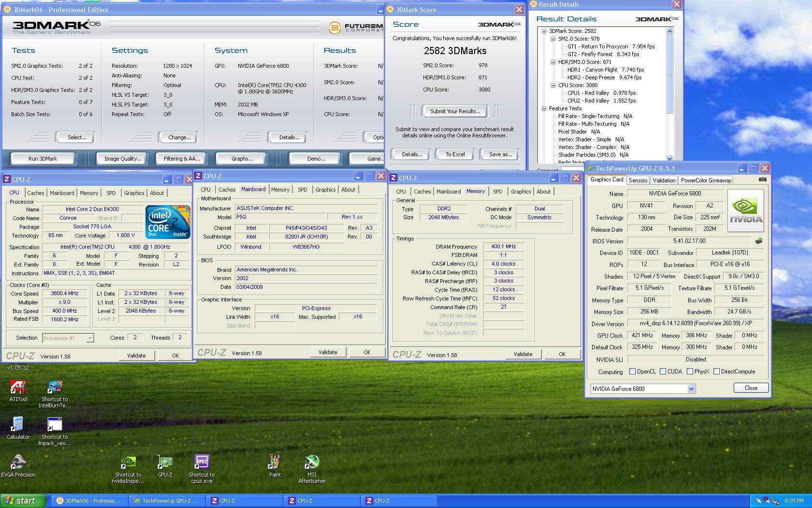This screenshot has width=812, height=508.
Task: Click the Intel Core 2 Duo logo in CPU-Z
Action: tap(168, 222)
